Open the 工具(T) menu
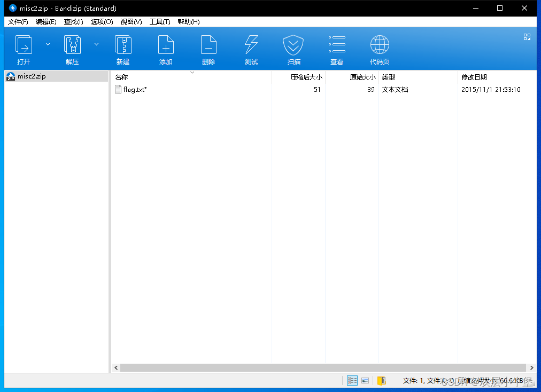Image resolution: width=541 pixels, height=392 pixels. (160, 22)
